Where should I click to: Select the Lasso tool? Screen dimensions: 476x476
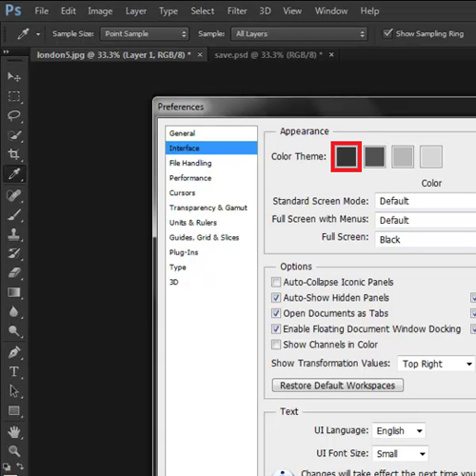pyautogui.click(x=14, y=115)
